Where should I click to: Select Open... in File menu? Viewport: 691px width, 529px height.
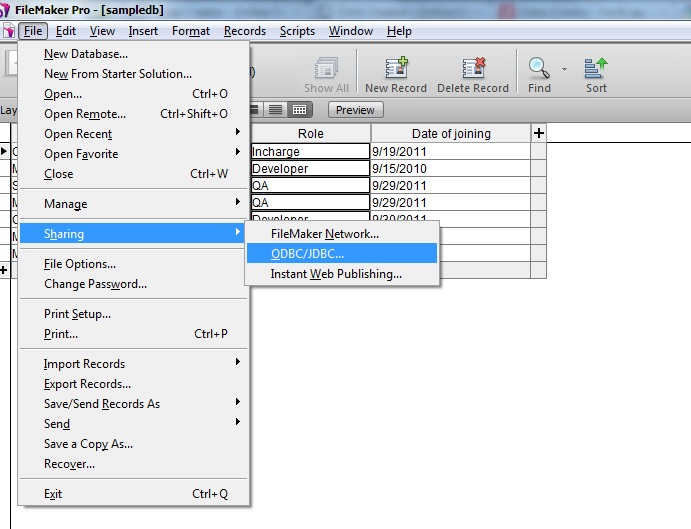[x=134, y=93]
